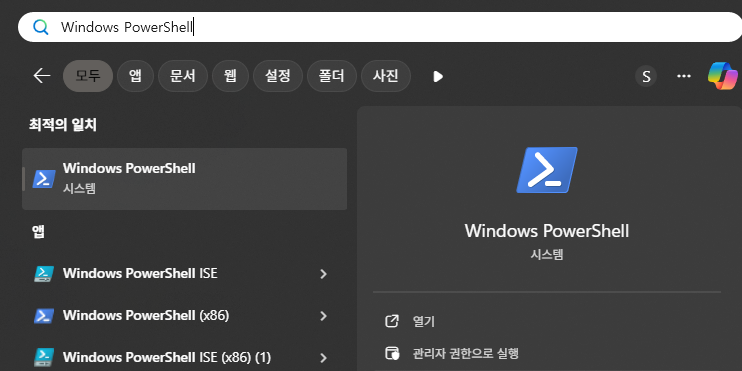The width and height of the screenshot is (742, 371).
Task: Open the S account avatar
Action: click(x=646, y=76)
